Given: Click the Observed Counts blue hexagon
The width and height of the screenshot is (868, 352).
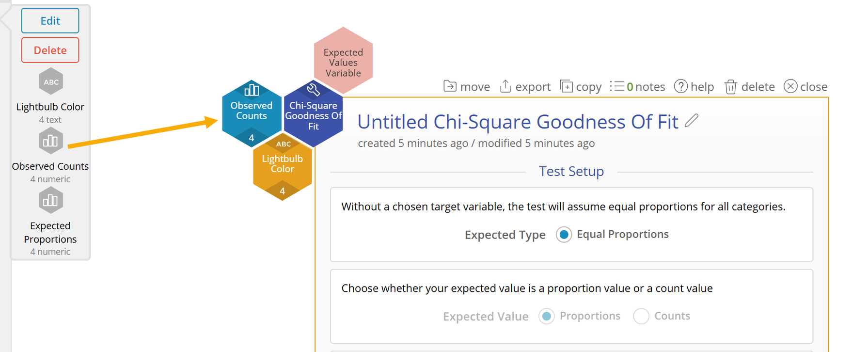Looking at the screenshot, I should coord(251,112).
